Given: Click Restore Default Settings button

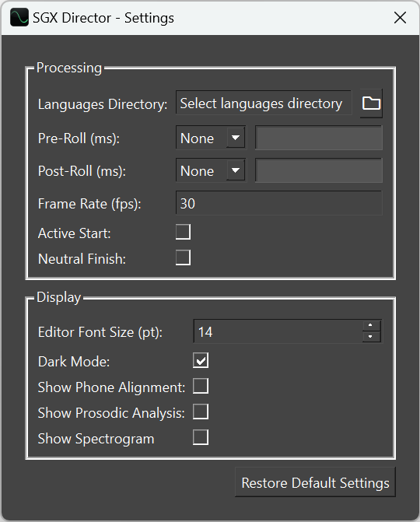Looking at the screenshot, I should (315, 482).
